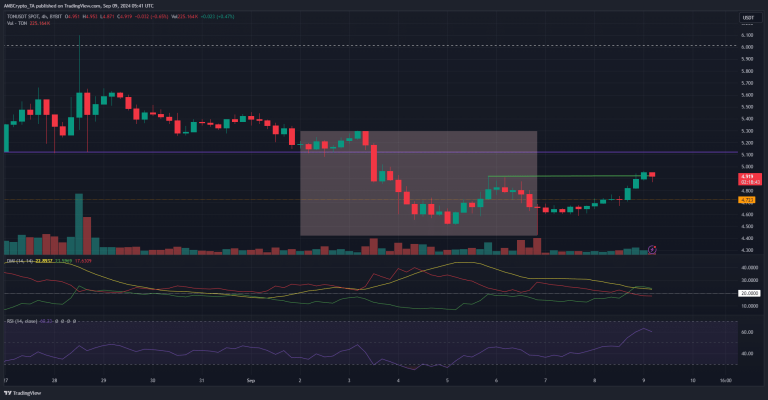Select the RSI (14, close) indicator legend
Image resolution: width=768 pixels, height=400 pixels.
28,320
